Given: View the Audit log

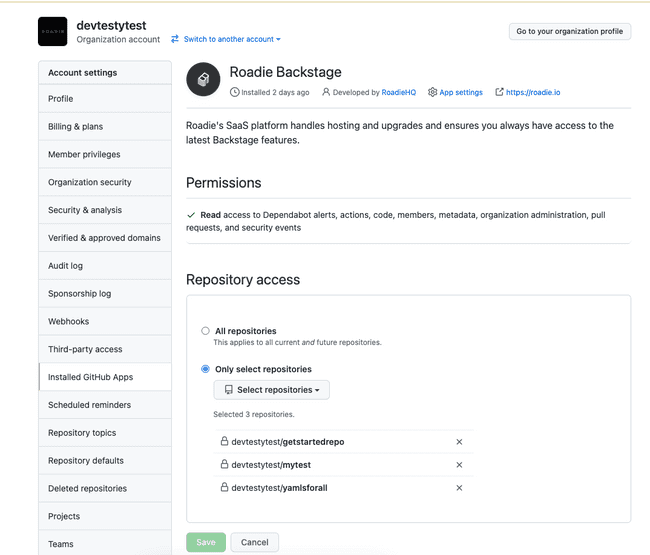Looking at the screenshot, I should [x=105, y=265].
